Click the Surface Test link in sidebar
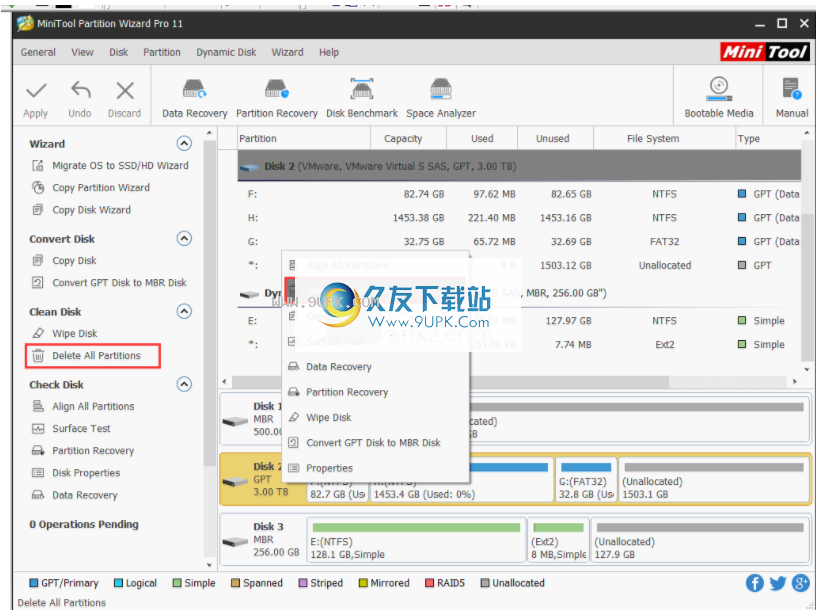The image size is (816, 610). click(81, 428)
